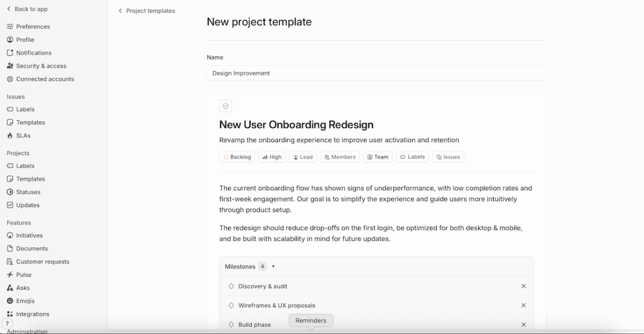Open the Lead selector chip
This screenshot has height=334, width=644.
tap(303, 157)
